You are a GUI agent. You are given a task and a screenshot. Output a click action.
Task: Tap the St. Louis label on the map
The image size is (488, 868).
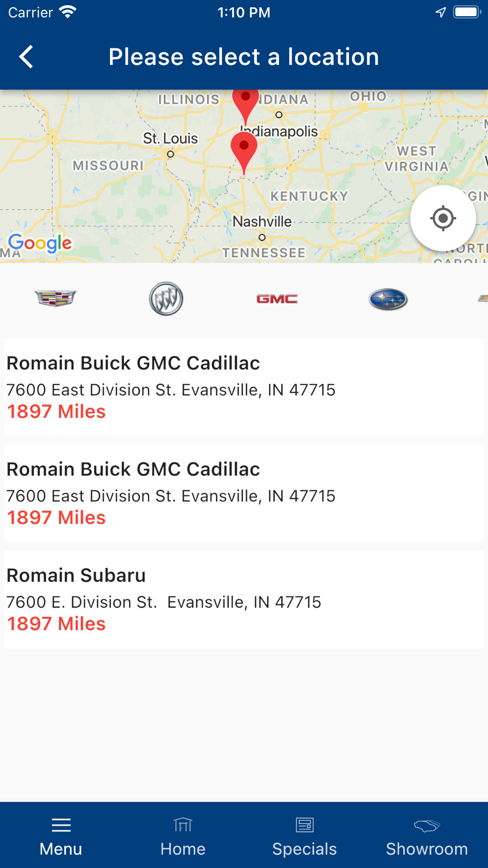[x=170, y=139]
